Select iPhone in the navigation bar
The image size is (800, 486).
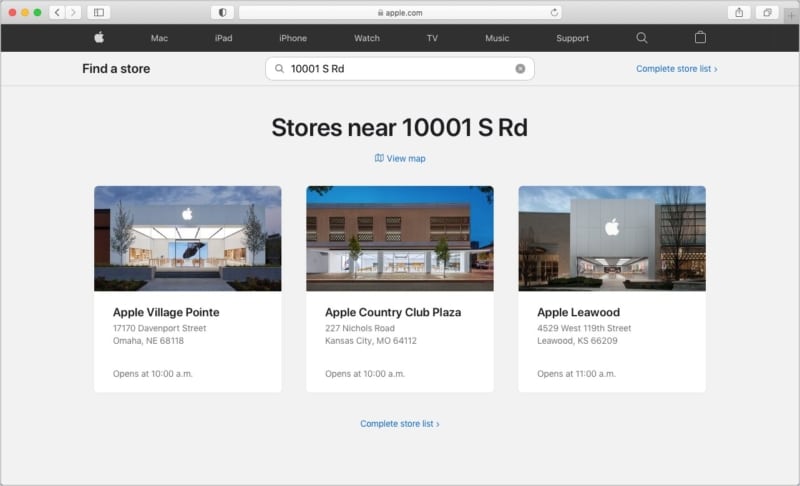[x=293, y=38]
